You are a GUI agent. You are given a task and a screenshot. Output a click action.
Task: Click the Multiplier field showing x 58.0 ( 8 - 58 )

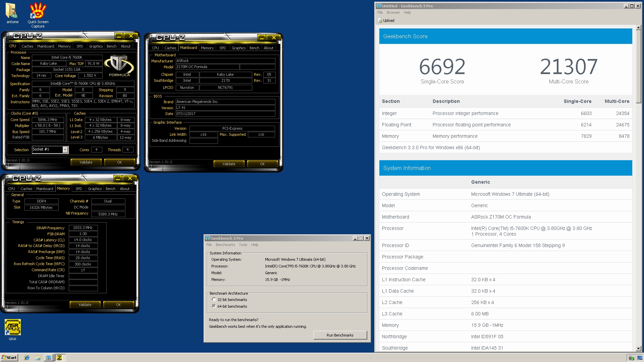click(48, 126)
